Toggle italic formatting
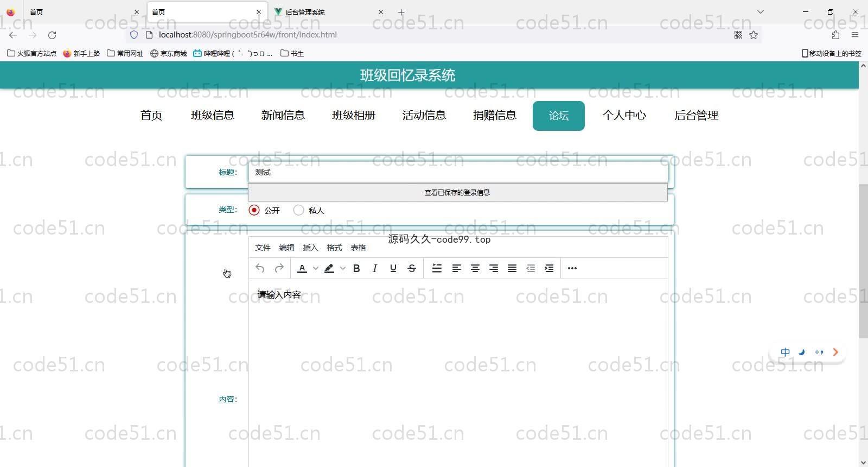 click(x=375, y=268)
